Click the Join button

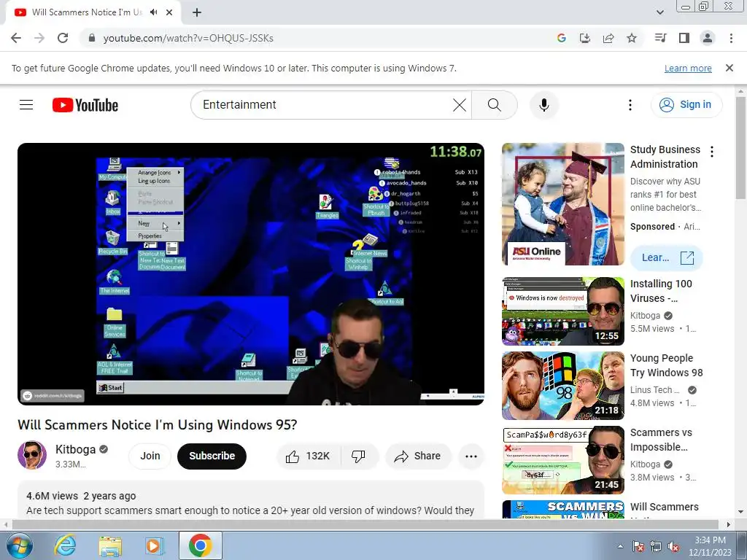point(150,456)
